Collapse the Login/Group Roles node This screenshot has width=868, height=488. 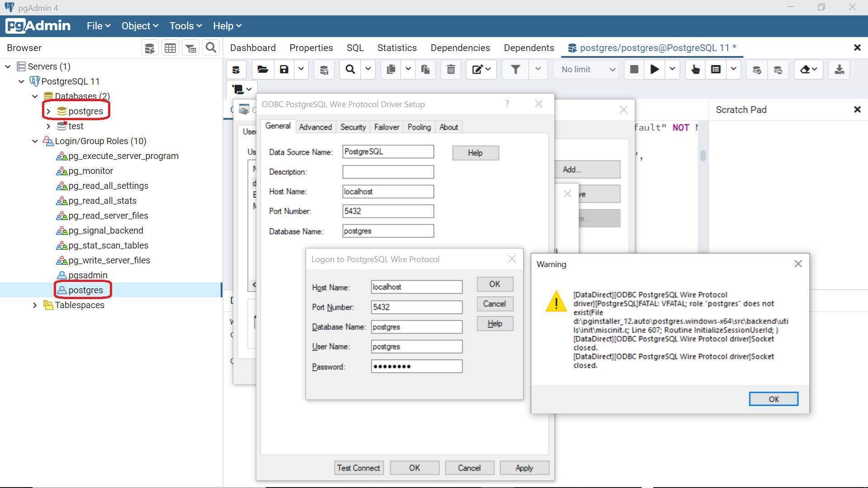[35, 141]
